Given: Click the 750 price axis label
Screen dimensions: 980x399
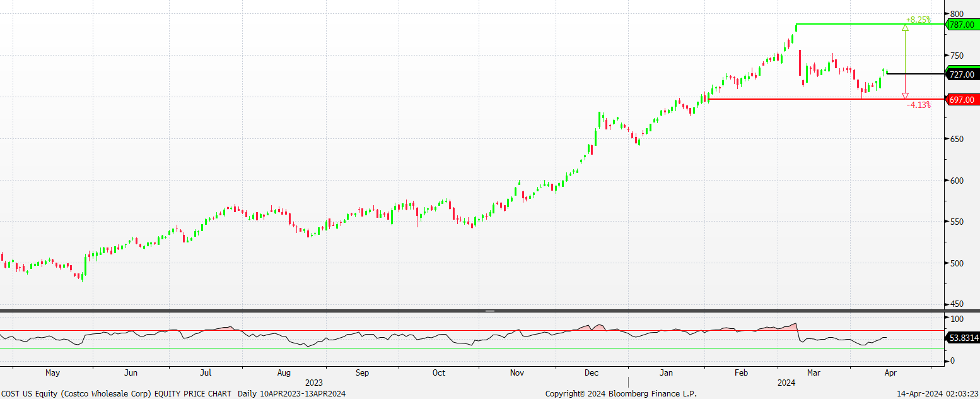Looking at the screenshot, I should pos(956,56).
